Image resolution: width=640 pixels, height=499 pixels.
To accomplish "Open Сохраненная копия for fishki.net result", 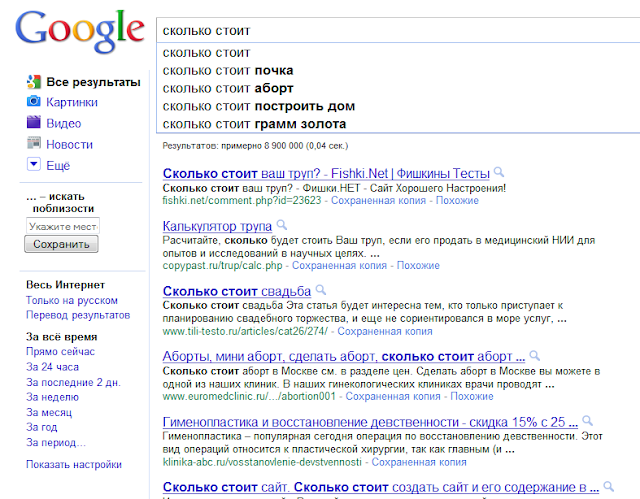I will pyautogui.click(x=378, y=200).
